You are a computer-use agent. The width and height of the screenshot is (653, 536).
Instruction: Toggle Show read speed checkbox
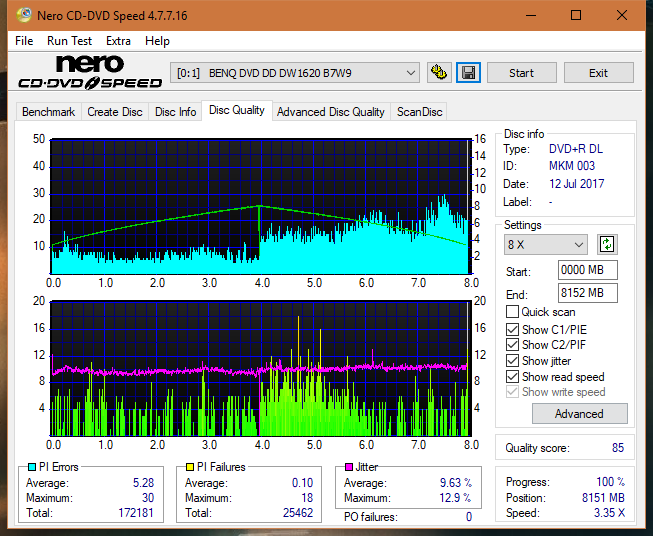512,376
